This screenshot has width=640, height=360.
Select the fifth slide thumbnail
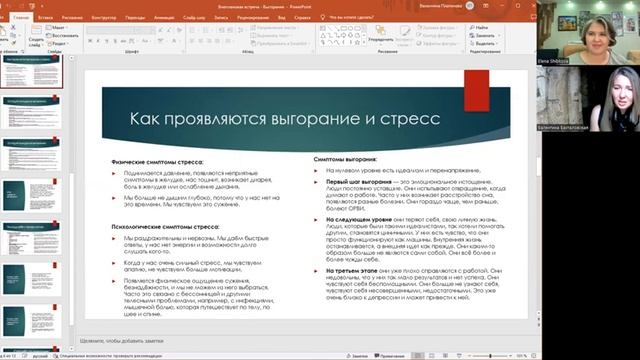point(32,238)
